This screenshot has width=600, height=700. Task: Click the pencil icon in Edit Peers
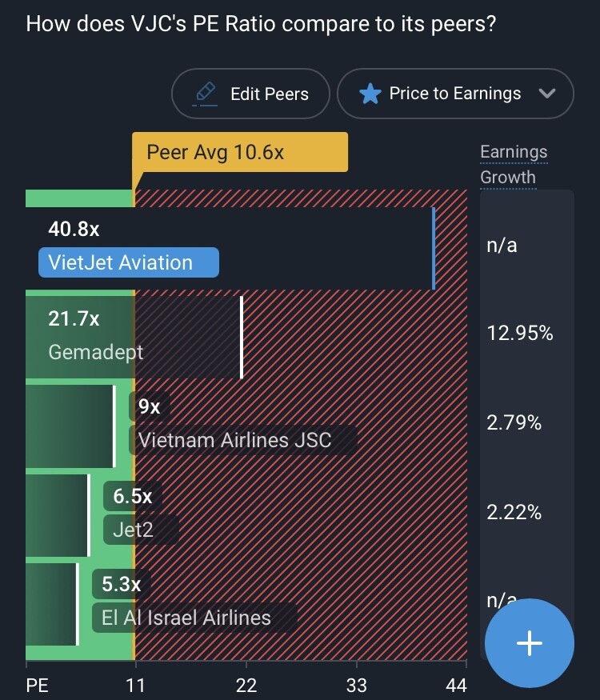pyautogui.click(x=206, y=94)
